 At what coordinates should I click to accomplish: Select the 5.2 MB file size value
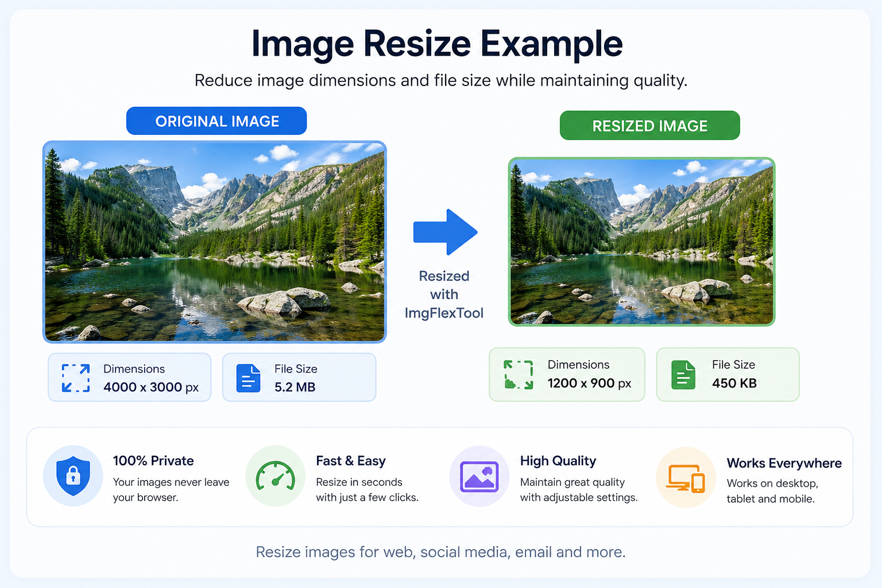[x=295, y=387]
